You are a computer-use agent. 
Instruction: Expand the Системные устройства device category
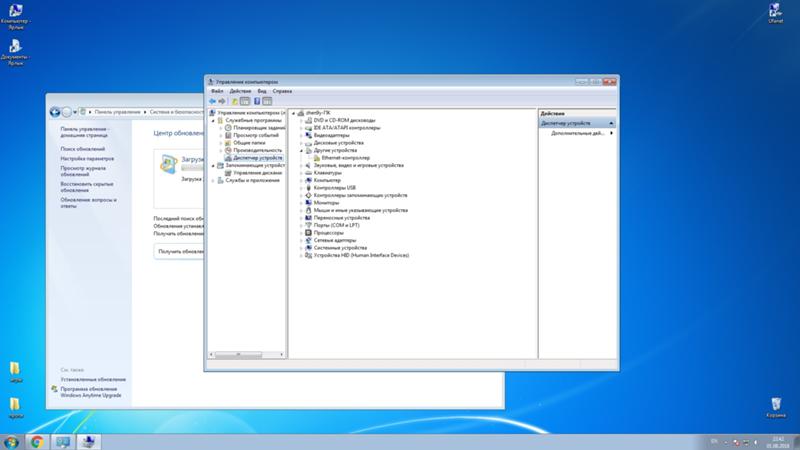[x=301, y=248]
